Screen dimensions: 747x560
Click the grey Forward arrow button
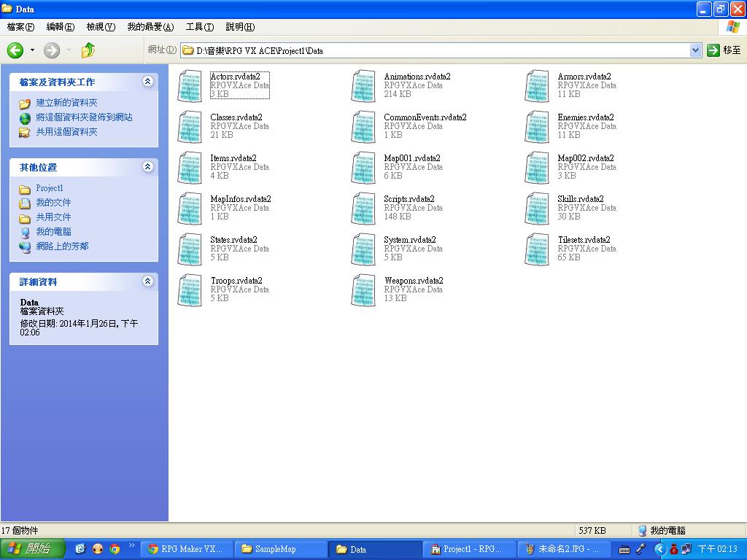[52, 50]
